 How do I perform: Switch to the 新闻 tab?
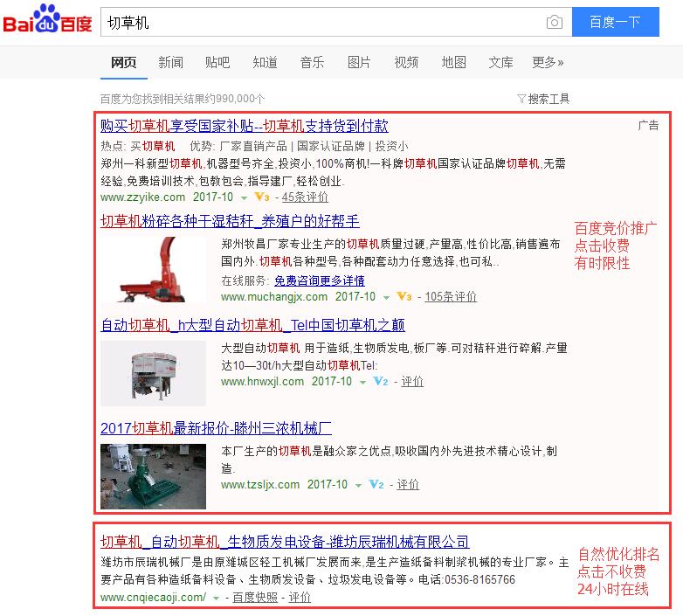[x=170, y=62]
